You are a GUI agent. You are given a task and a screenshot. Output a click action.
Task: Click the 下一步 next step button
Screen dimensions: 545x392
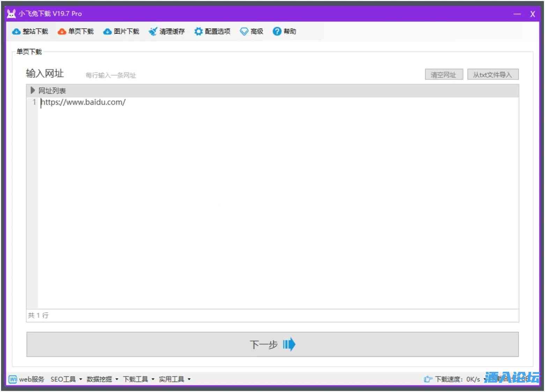coord(272,345)
